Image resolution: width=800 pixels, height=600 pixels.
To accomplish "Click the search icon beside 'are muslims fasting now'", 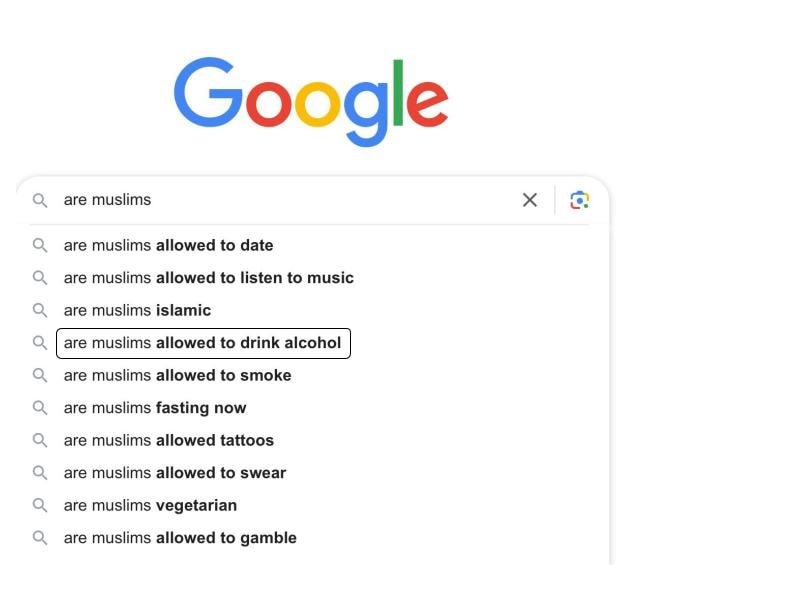I will 40,407.
